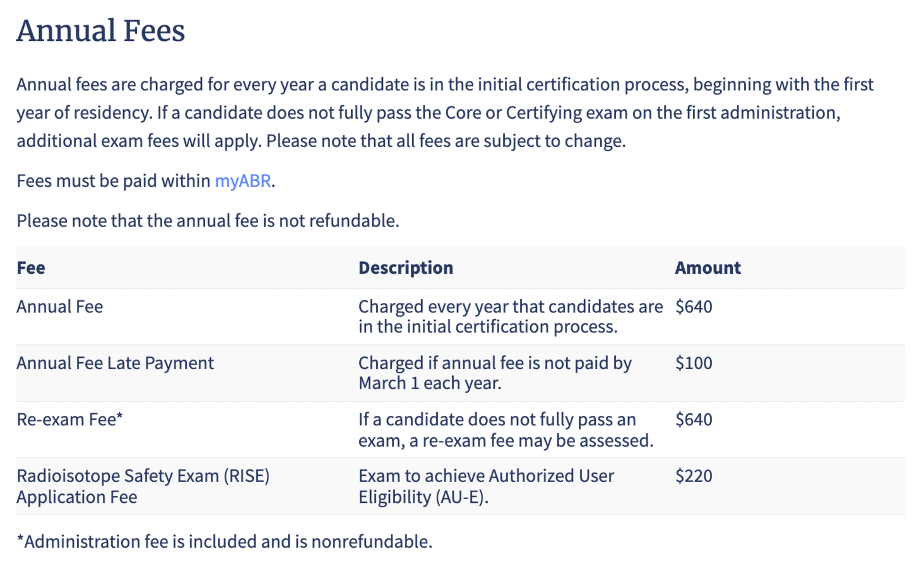Select the Annual Fee Late Payment label
The image size is (924, 583).
click(115, 363)
